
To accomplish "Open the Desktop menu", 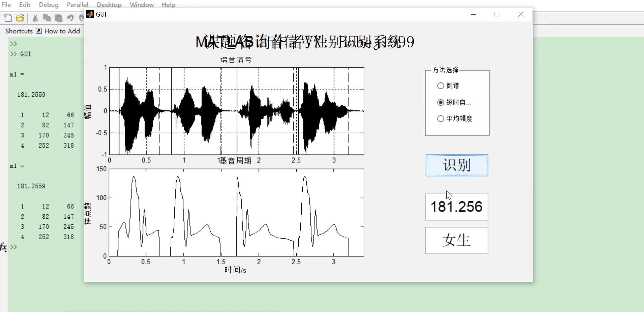I will click(x=109, y=5).
